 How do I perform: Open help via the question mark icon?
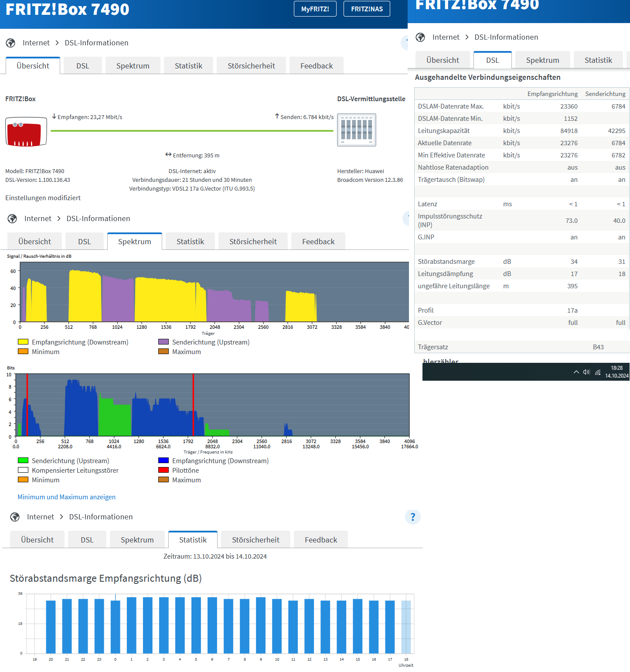click(413, 517)
